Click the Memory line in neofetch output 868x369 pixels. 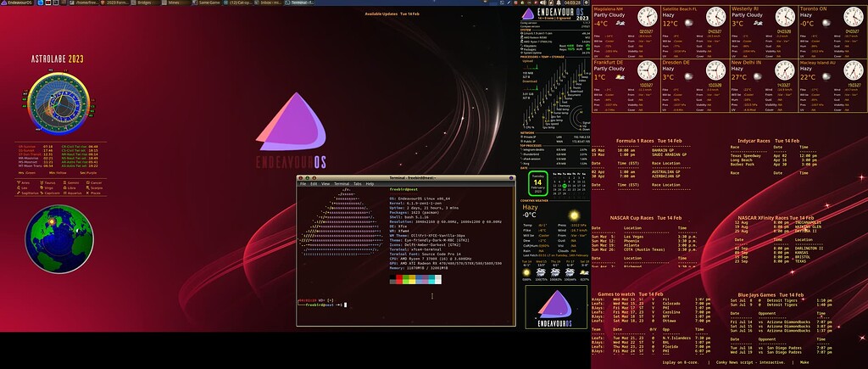pos(419,267)
